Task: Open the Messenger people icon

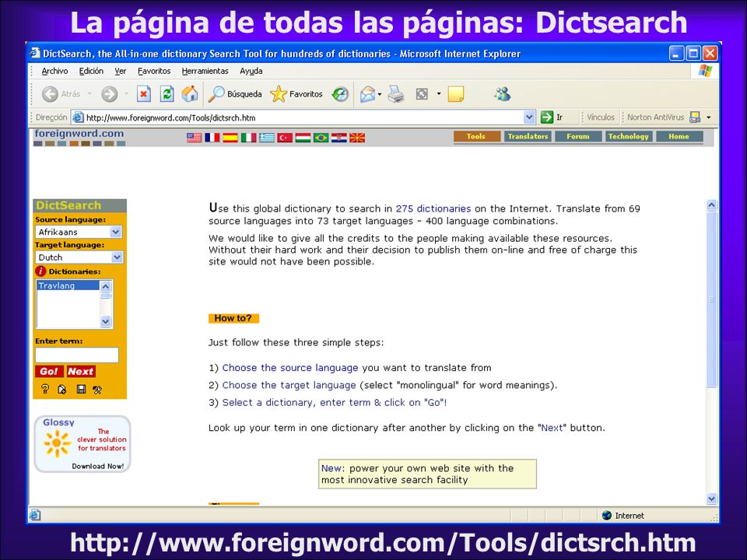Action: tap(502, 94)
